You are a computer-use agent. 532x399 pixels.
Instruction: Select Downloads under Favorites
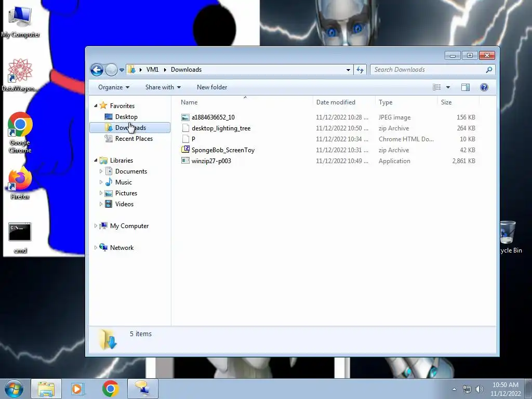click(x=130, y=128)
